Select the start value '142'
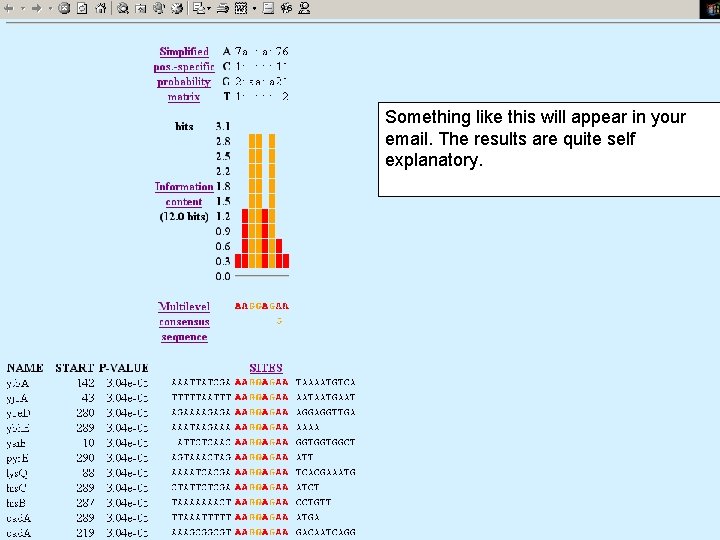The height and width of the screenshot is (540, 720). 85,382
